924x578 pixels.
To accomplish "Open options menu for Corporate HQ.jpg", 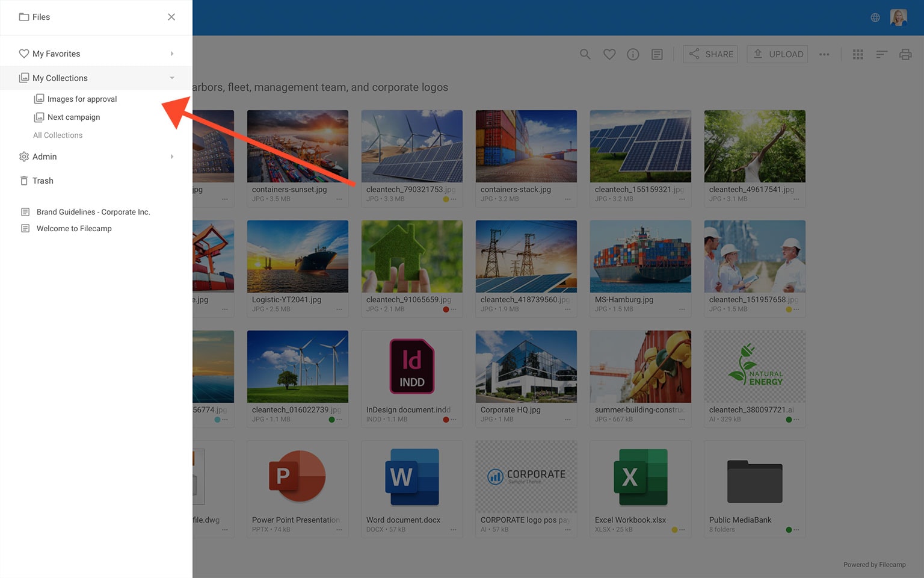I will (568, 420).
